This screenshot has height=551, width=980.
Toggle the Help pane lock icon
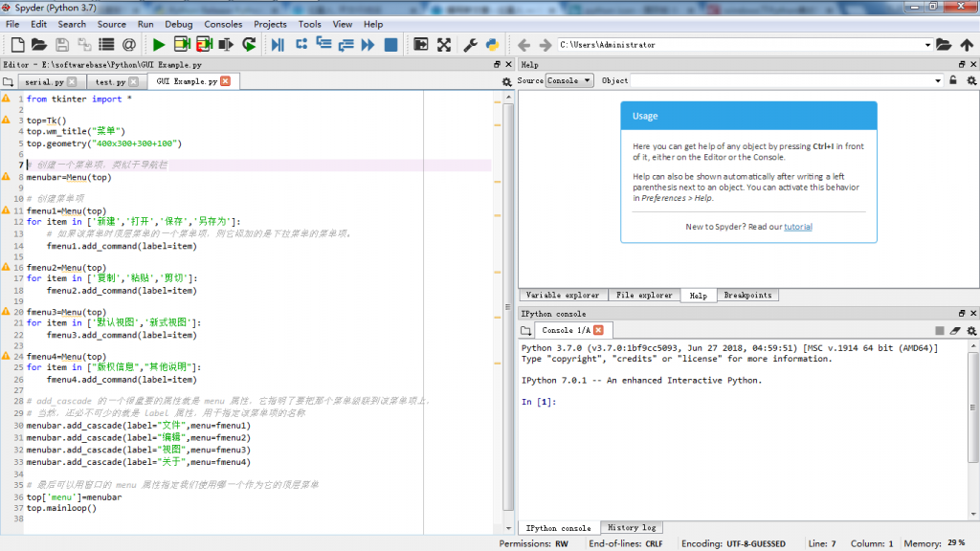[953, 81]
